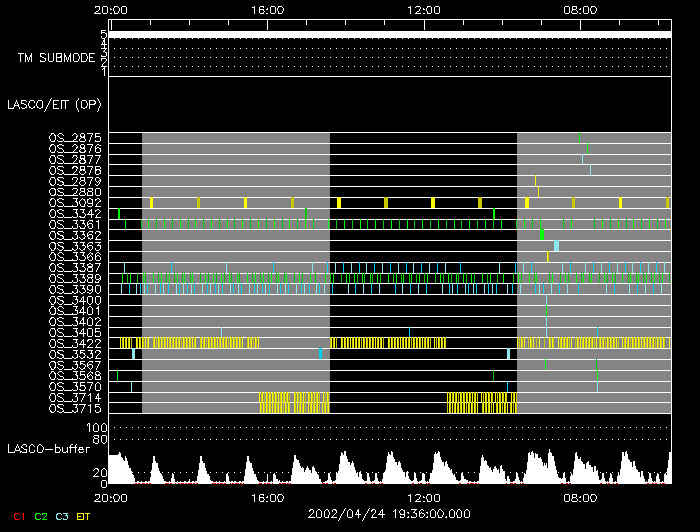700x532 pixels.
Task: Click the 08:00 tick on the top axis
Action: pyautogui.click(x=581, y=10)
